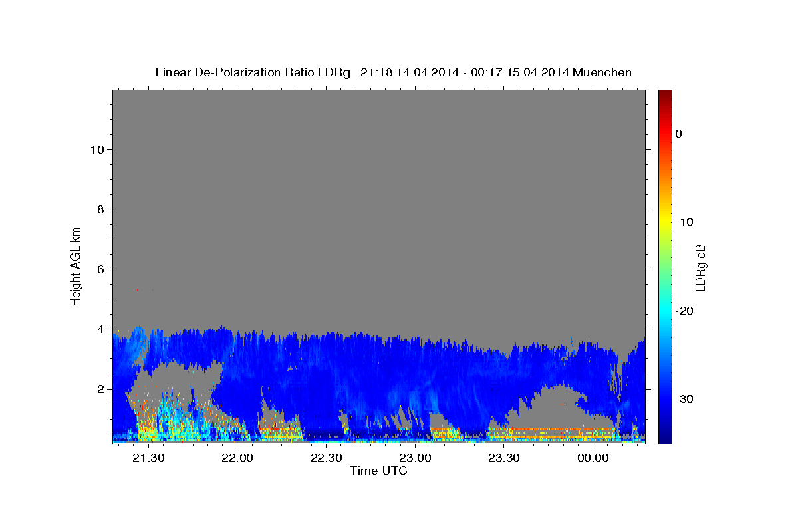Screen dimensions: 798x532
Task: Click the colorbar -30 dB label
Action: pos(685,399)
